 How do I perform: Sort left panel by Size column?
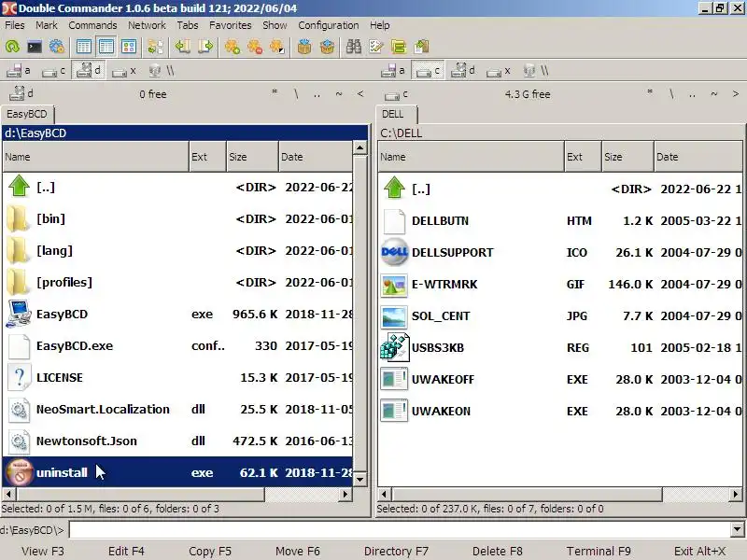coord(252,157)
